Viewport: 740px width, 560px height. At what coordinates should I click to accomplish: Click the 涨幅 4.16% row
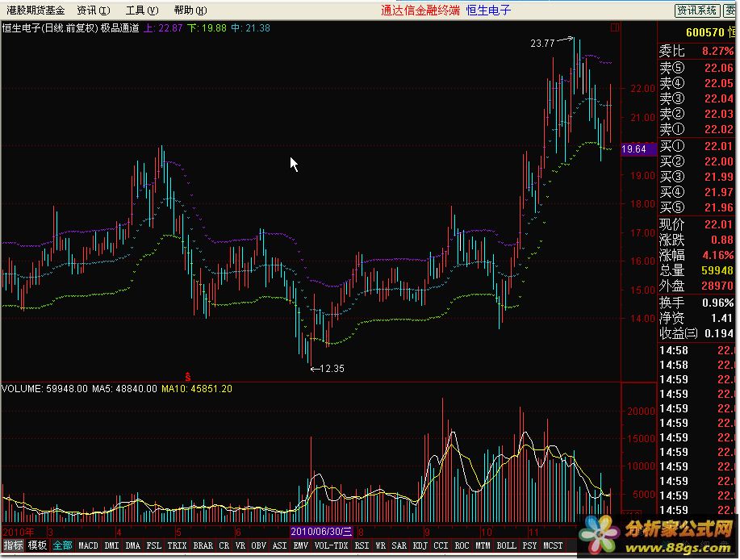[x=696, y=255]
